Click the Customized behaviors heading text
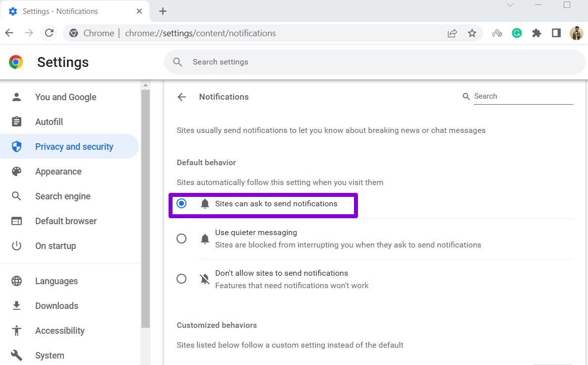 (217, 325)
